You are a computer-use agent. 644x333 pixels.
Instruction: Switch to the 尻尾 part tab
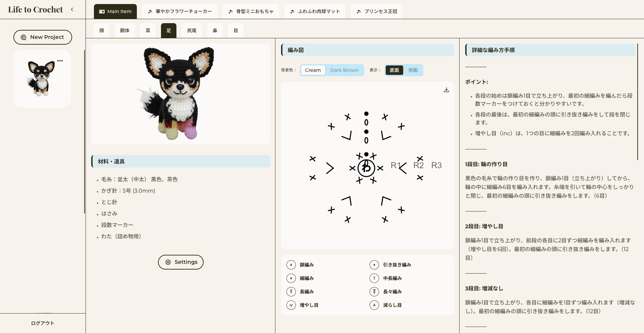[x=192, y=31]
